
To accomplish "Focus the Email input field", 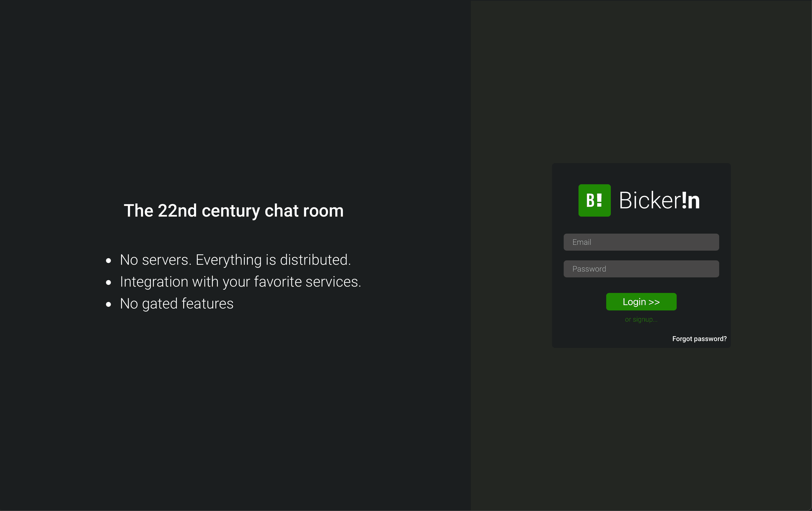I will (x=641, y=242).
